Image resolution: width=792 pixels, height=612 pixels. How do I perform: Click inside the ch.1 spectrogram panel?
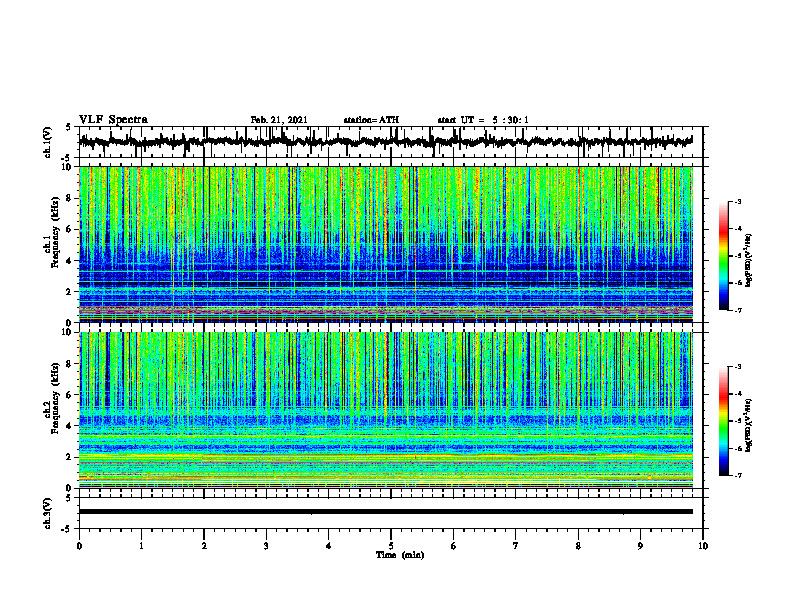[x=385, y=244]
